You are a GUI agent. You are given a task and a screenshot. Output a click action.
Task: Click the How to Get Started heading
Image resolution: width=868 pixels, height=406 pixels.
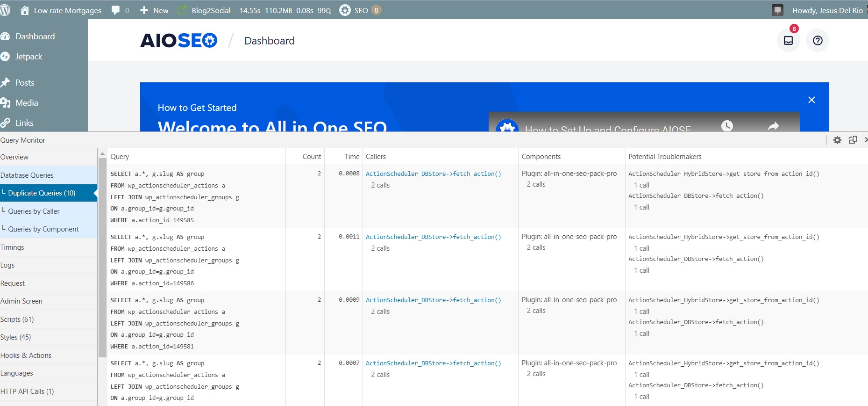[x=197, y=108]
